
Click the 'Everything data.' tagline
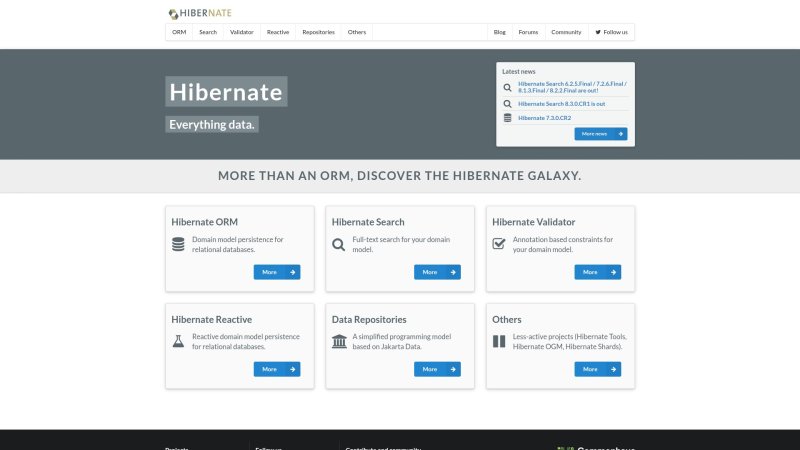212,124
